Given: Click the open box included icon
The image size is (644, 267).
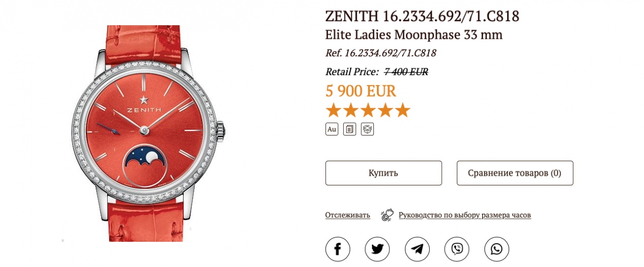Looking at the screenshot, I should [367, 129].
